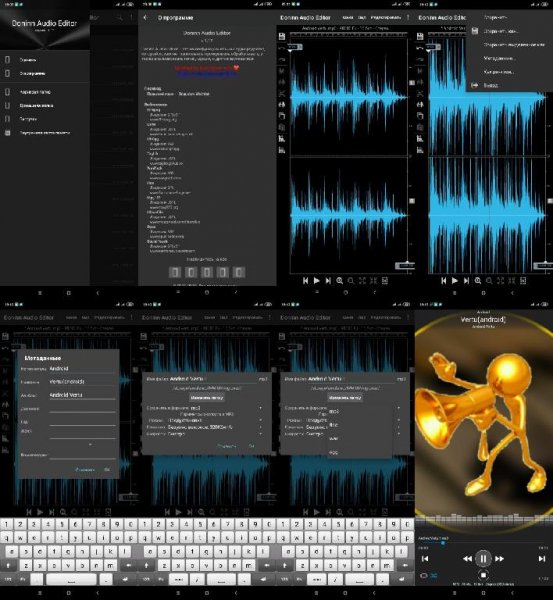Skip to previous track in music player
This screenshot has height=600, width=553.
coord(425,559)
